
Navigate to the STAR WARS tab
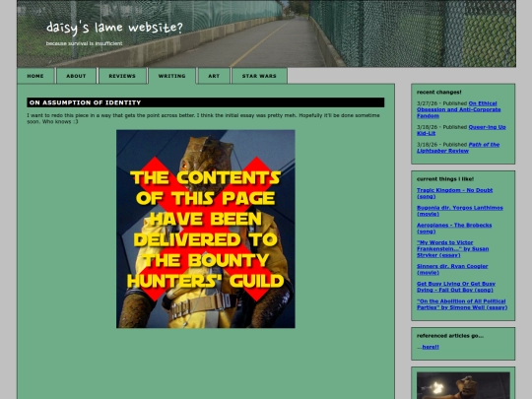coord(259,76)
